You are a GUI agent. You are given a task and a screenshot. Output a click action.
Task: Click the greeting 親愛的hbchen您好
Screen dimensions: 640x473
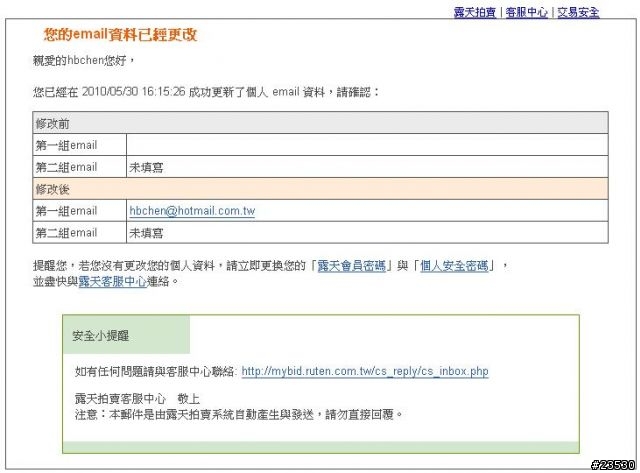point(83,60)
